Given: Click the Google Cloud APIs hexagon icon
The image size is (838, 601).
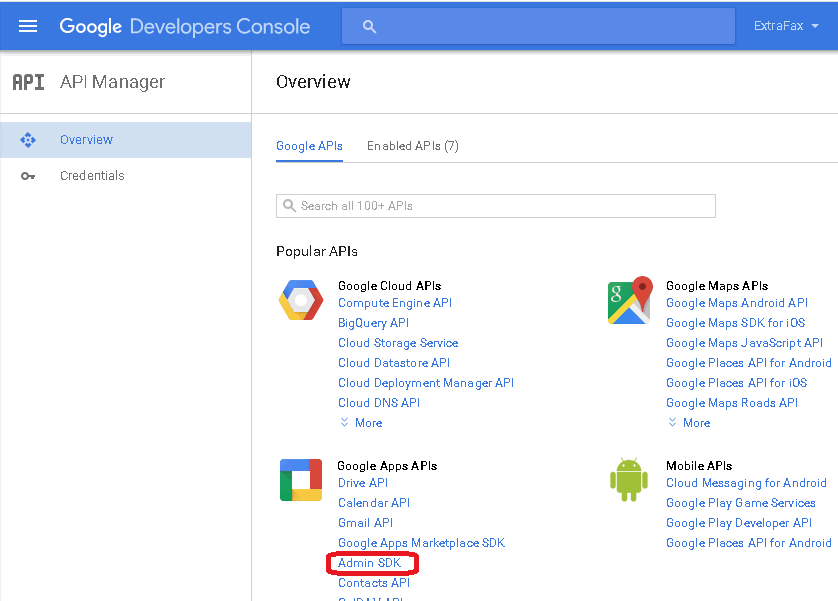Looking at the screenshot, I should point(301,300).
